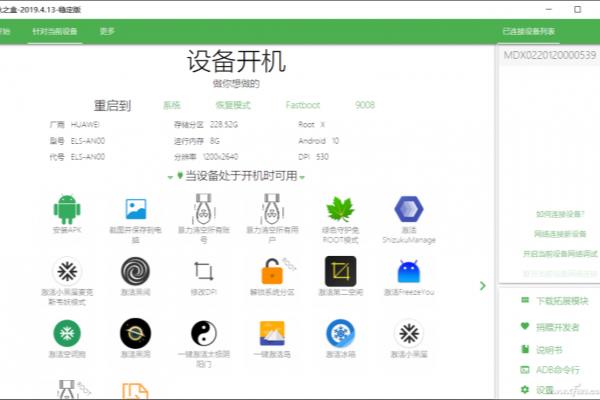Viewport: 600px width, 400px height.
Task: Open the 更多 tab
Action: (x=107, y=31)
